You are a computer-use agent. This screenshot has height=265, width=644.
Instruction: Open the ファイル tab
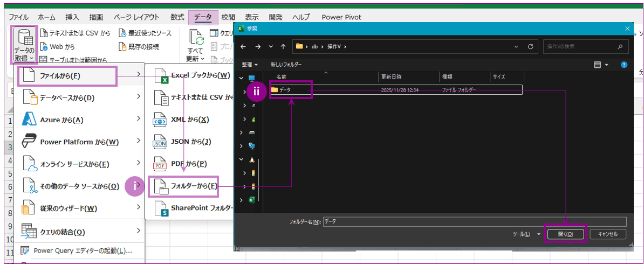(x=18, y=17)
